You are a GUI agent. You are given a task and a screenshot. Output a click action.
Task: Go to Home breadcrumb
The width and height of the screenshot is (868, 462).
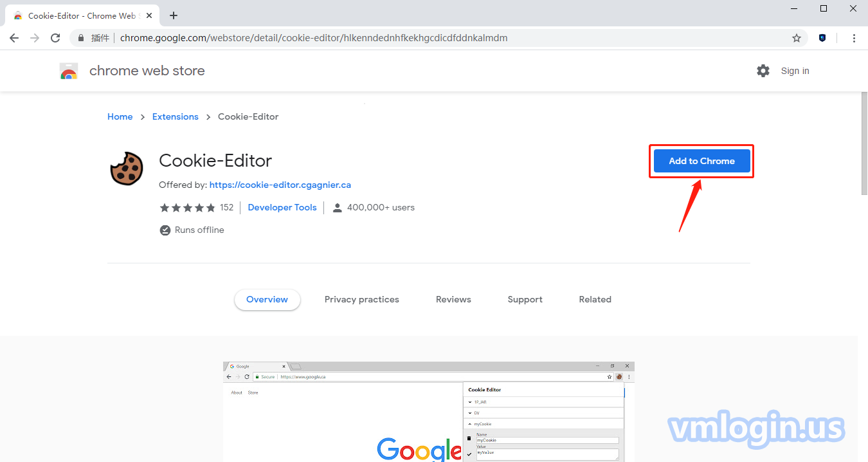point(120,116)
